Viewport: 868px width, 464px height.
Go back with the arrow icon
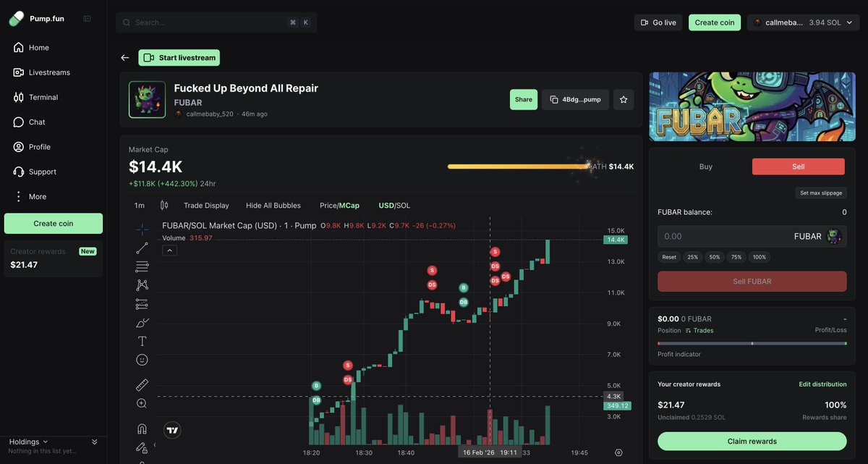pyautogui.click(x=125, y=58)
